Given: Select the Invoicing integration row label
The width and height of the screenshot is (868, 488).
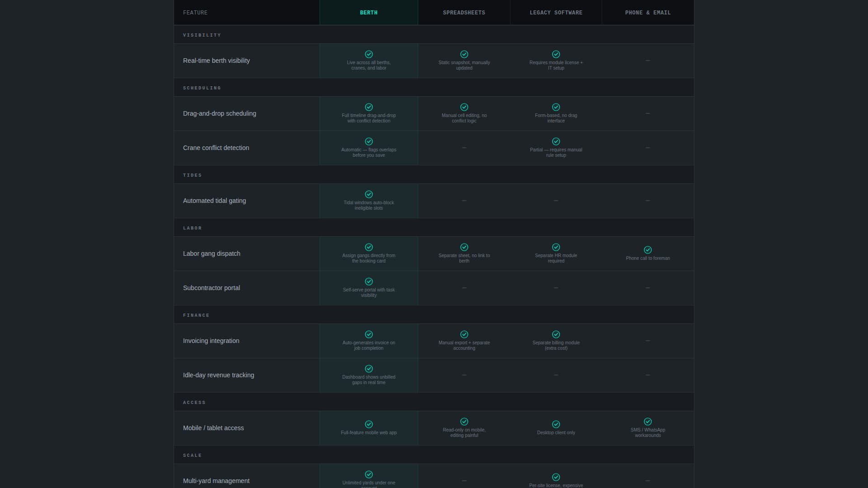Looking at the screenshot, I should pos(211,341).
